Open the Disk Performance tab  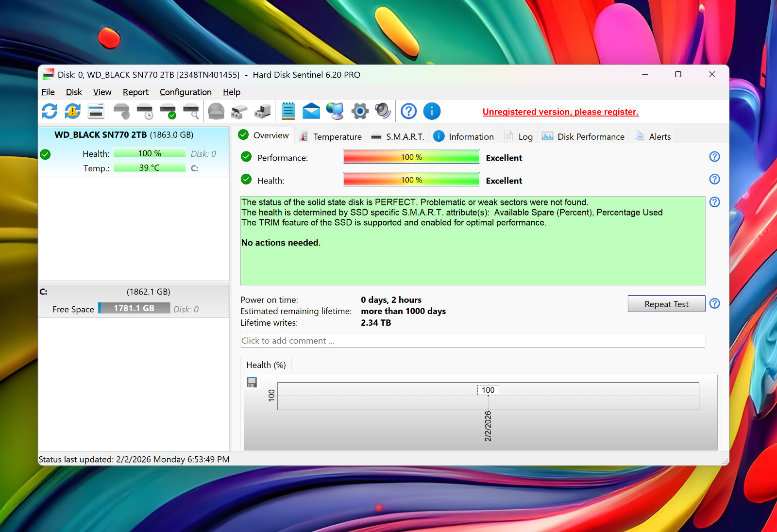(583, 137)
